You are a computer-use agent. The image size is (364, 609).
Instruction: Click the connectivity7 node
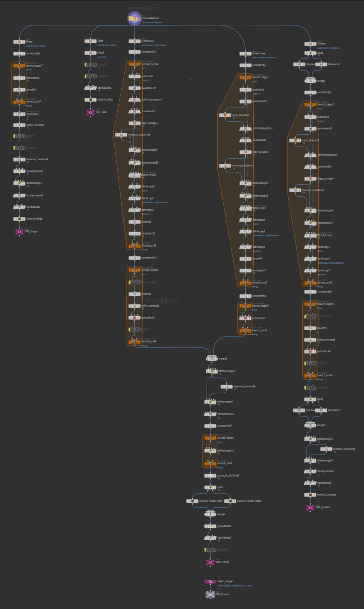[x=19, y=54]
